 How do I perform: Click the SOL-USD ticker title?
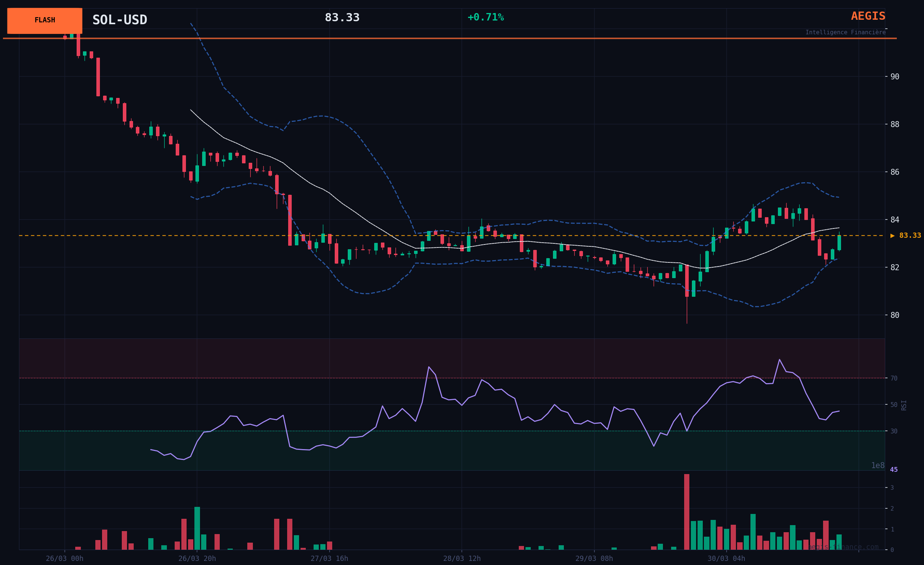click(120, 20)
